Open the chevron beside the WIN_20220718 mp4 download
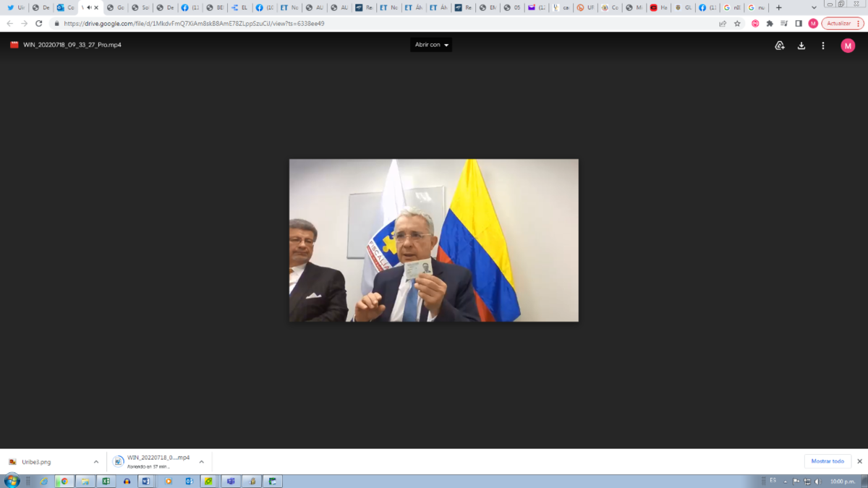The image size is (868, 488). [x=201, y=462]
